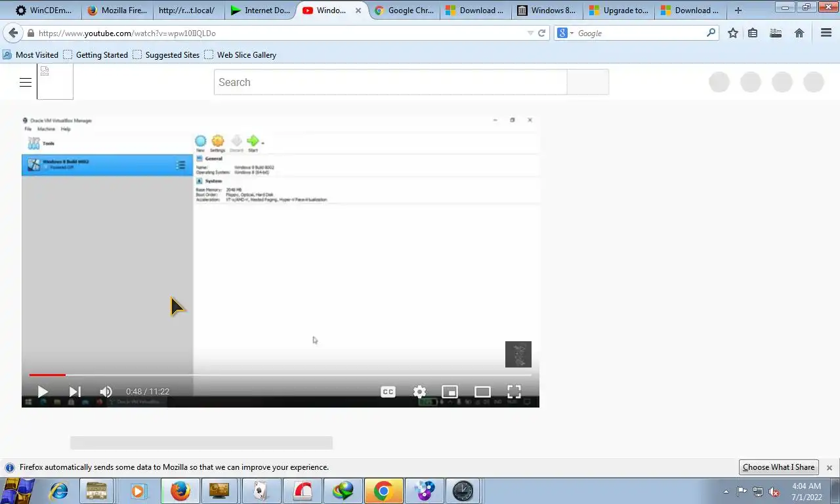Open the Suggested Sites bookmark

(166, 55)
